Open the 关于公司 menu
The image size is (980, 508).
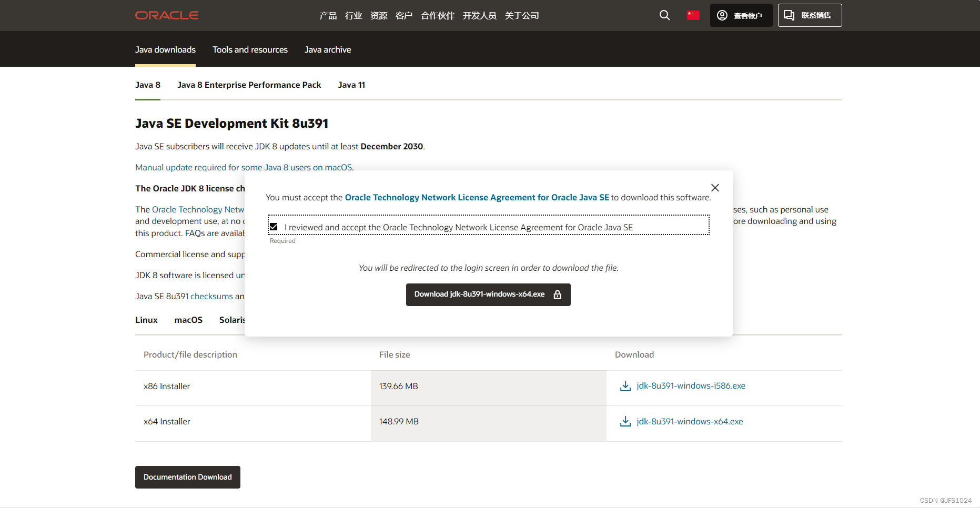522,16
